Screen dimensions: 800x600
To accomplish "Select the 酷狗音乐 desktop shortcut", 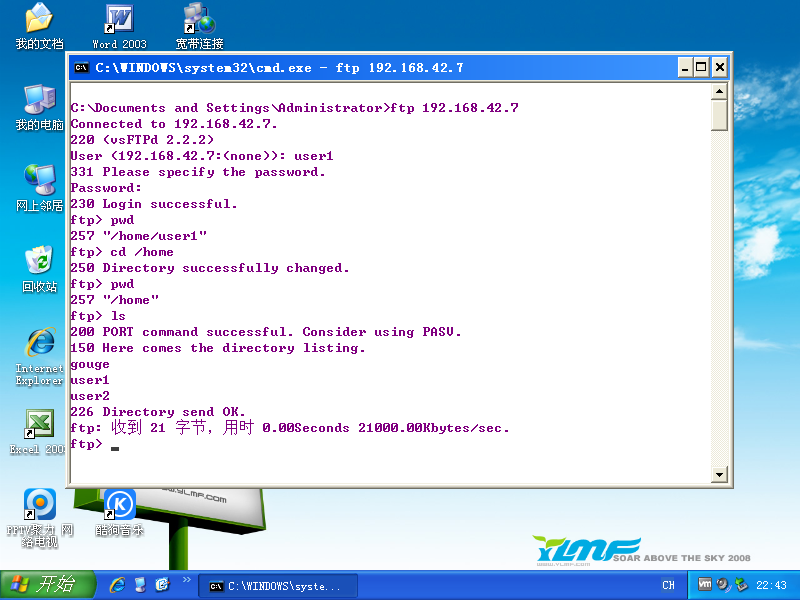I will click(119, 512).
